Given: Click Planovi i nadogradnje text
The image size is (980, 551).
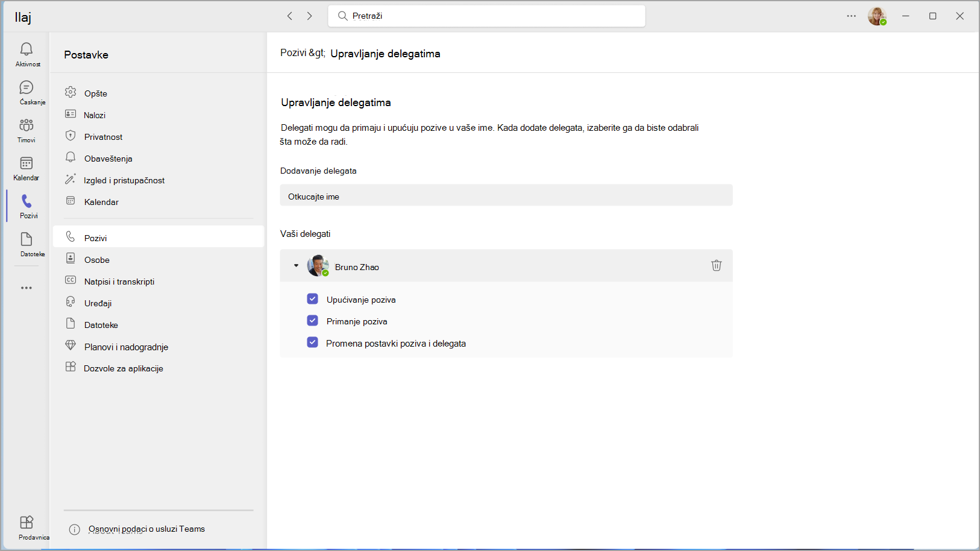Looking at the screenshot, I should [126, 347].
